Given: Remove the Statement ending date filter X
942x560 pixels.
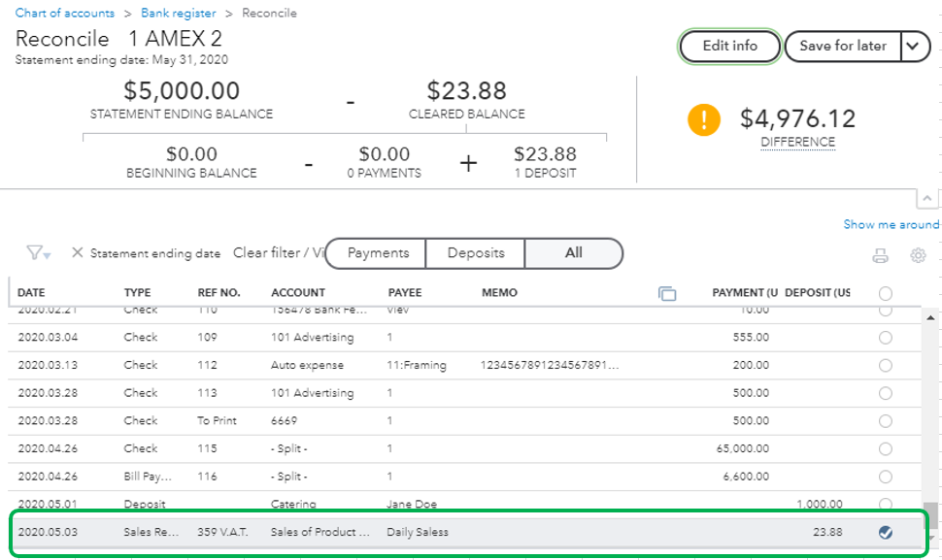Looking at the screenshot, I should point(78,252).
